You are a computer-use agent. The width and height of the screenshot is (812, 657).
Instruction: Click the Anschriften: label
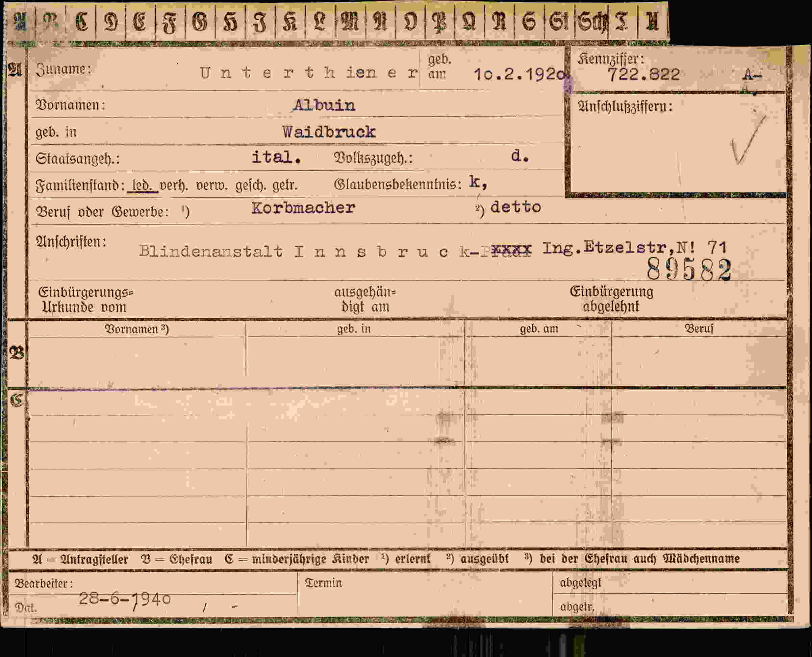[x=71, y=241]
